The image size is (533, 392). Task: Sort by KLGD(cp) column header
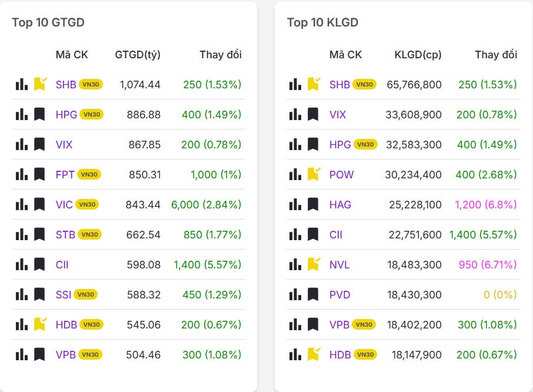(418, 55)
